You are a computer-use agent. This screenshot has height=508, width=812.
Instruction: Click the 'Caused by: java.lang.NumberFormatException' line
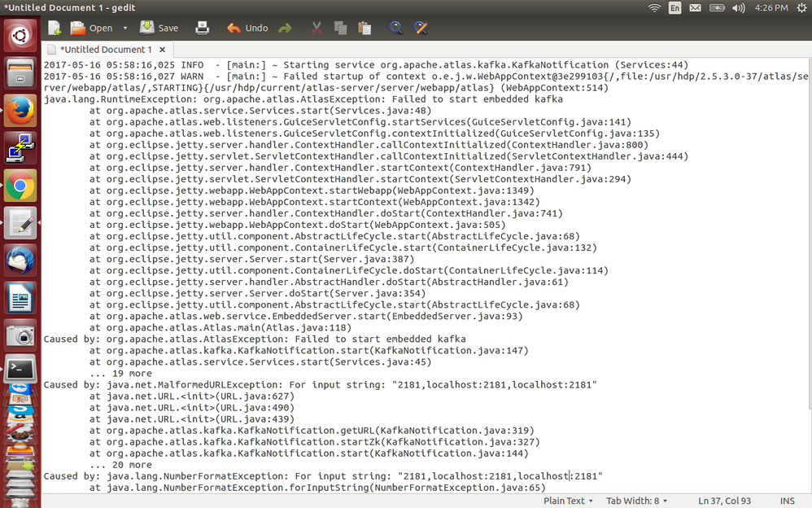323,476
